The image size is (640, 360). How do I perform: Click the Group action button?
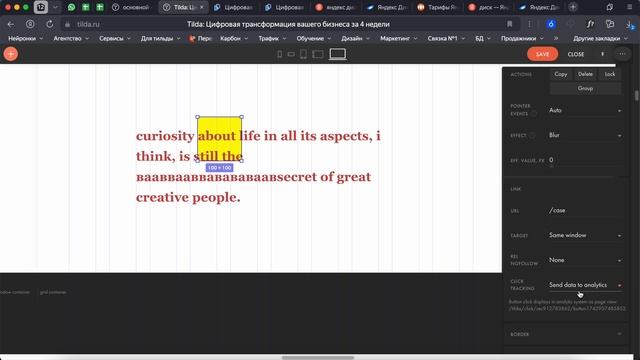coord(585,88)
